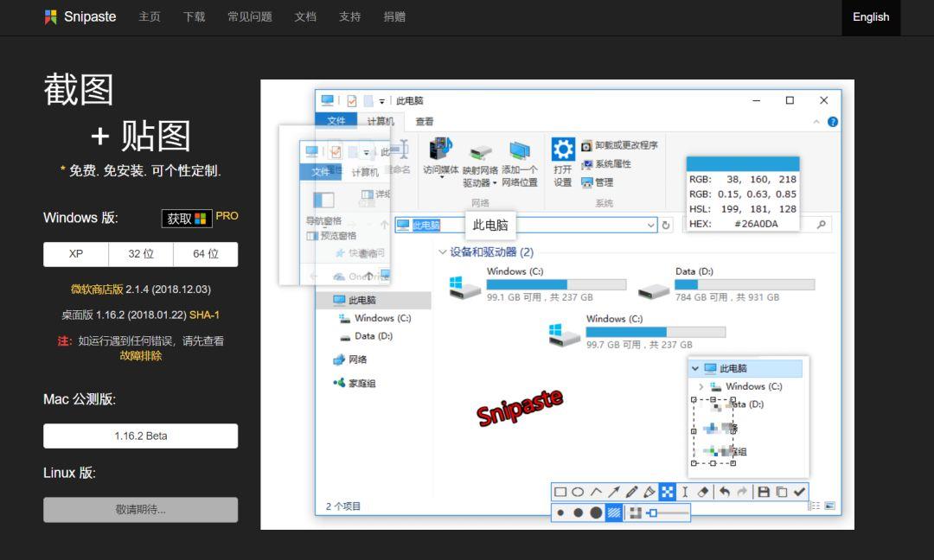Viewport: 934px width, 560px height.
Task: Open the quick access toolbar dropdown arrow
Action: click(x=382, y=101)
